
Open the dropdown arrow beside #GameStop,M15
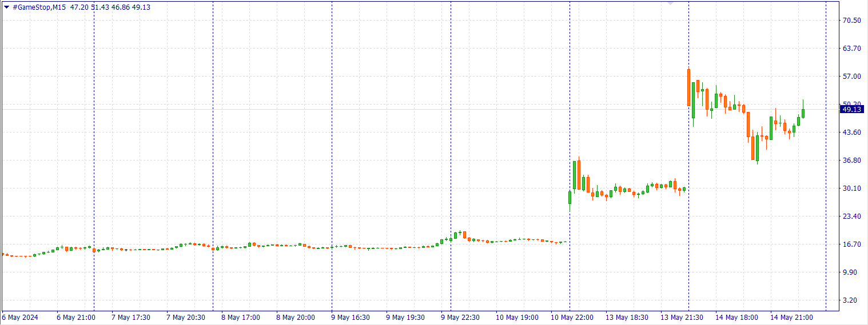point(7,7)
